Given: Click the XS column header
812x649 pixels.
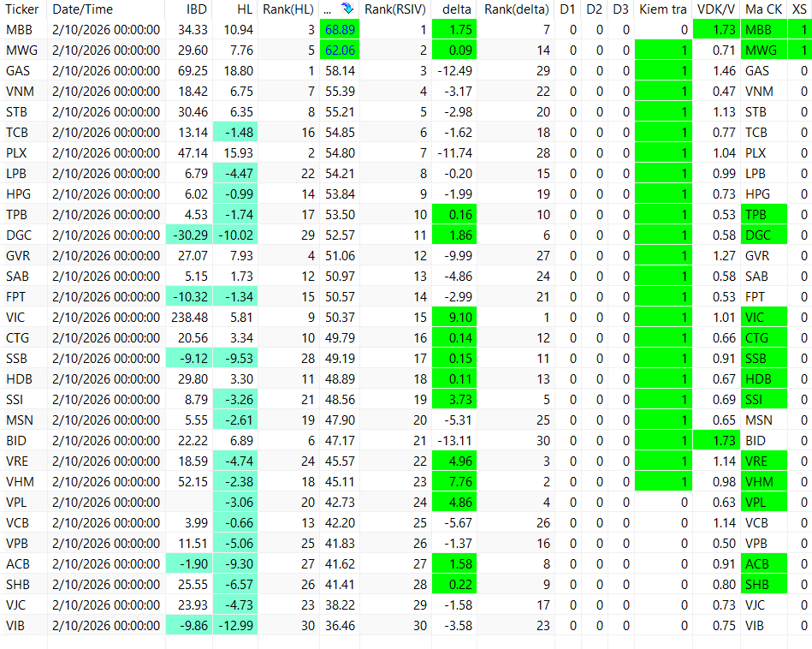Looking at the screenshot, I should coord(799,9).
